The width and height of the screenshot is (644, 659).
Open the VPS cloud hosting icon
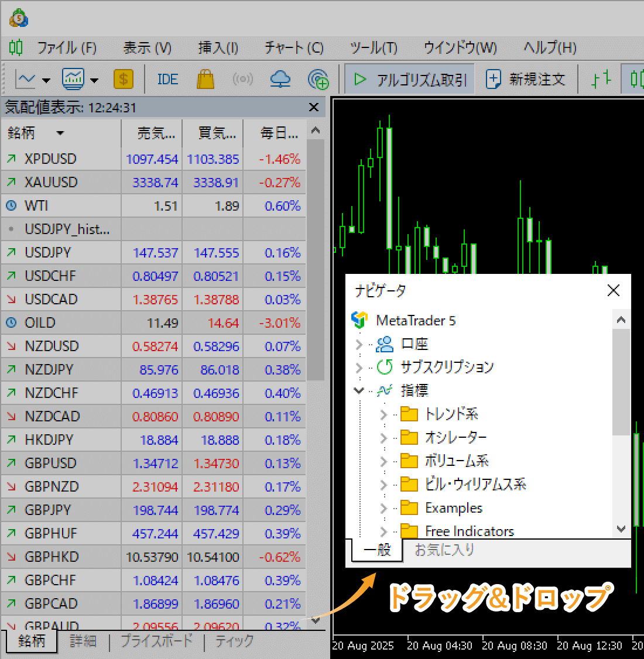[280, 79]
